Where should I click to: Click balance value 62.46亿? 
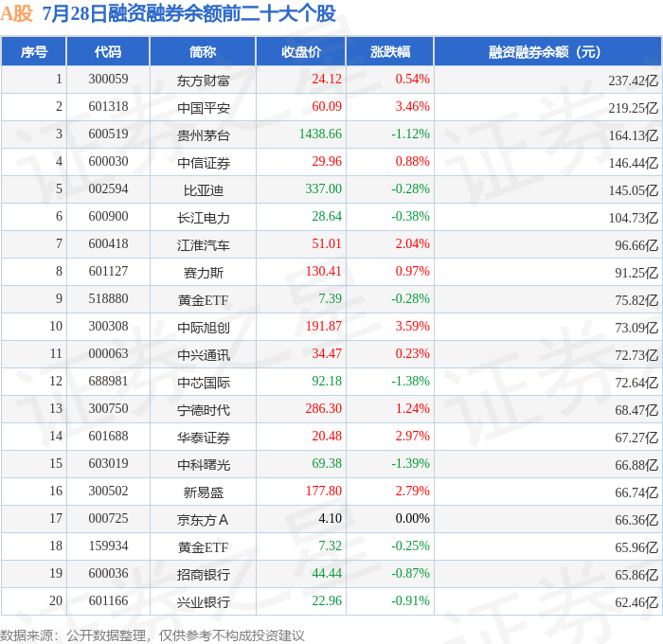pos(636,602)
